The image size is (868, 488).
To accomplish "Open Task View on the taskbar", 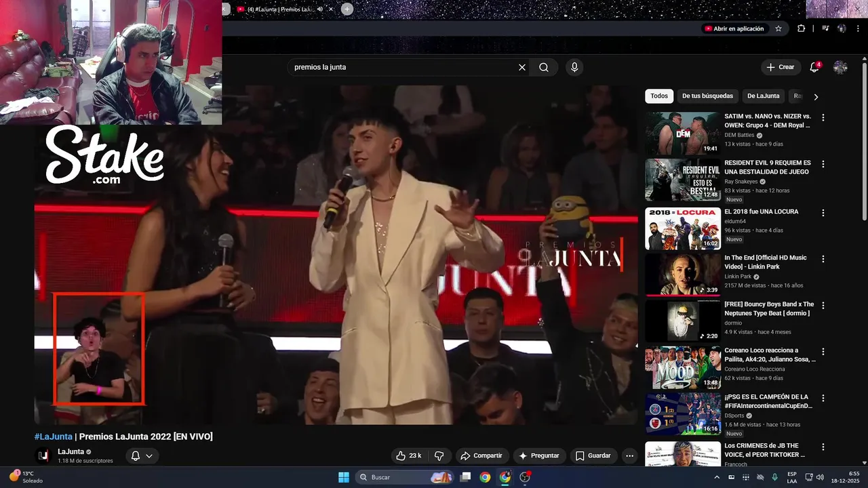I will pos(465,477).
